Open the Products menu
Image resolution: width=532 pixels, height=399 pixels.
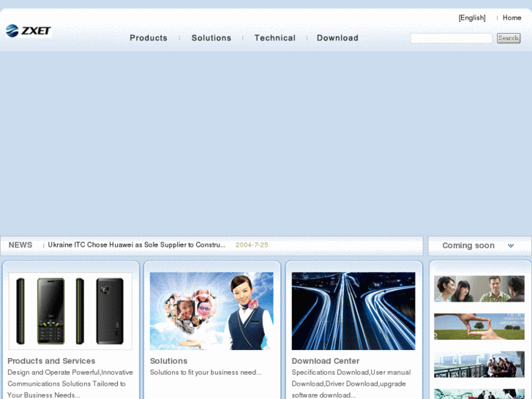(x=149, y=38)
